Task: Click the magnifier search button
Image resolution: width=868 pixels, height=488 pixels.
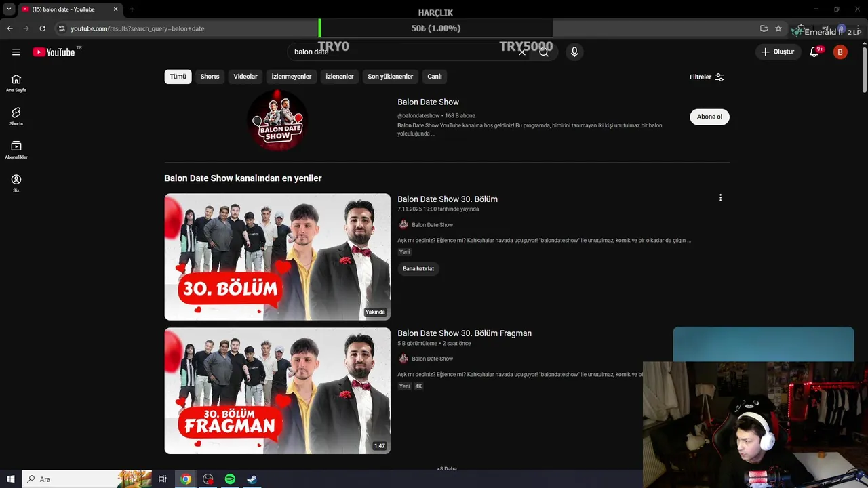Action: pyautogui.click(x=544, y=52)
